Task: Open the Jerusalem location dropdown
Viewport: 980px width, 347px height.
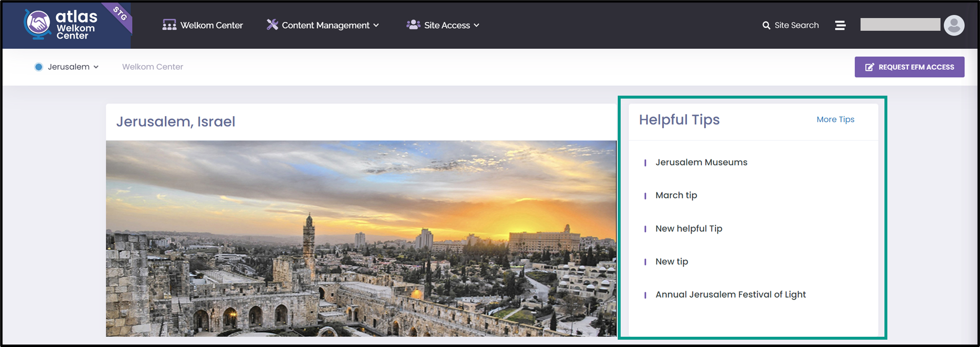Action: click(x=67, y=67)
